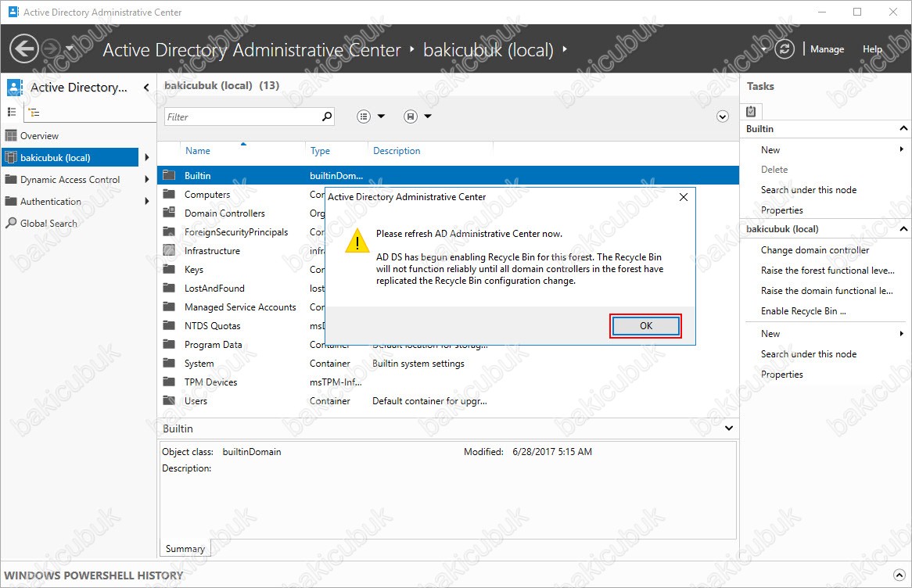Open the Help menu
The height and width of the screenshot is (588, 912).
click(872, 49)
